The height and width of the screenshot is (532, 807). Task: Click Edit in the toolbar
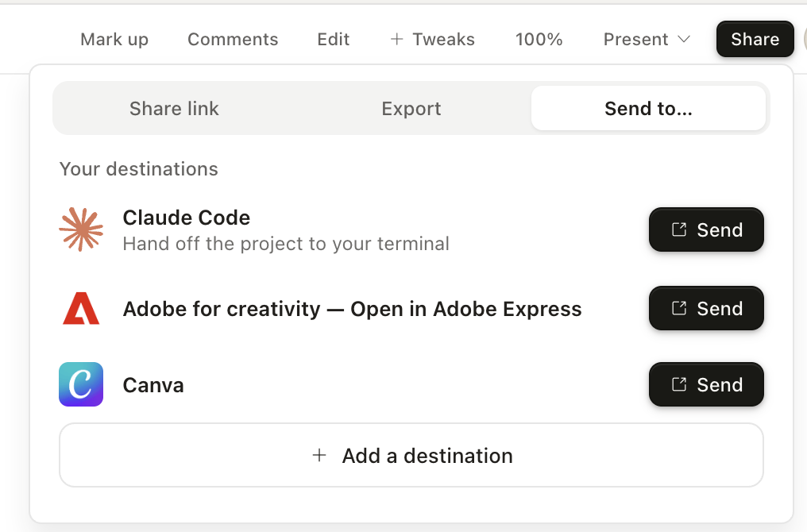[x=334, y=39]
